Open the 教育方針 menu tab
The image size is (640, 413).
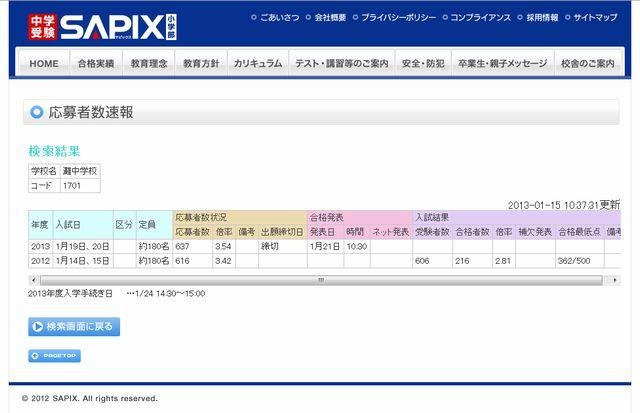[201, 63]
